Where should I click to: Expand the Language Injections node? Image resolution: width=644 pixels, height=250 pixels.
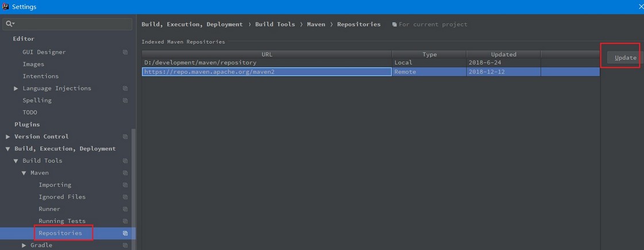click(16, 89)
